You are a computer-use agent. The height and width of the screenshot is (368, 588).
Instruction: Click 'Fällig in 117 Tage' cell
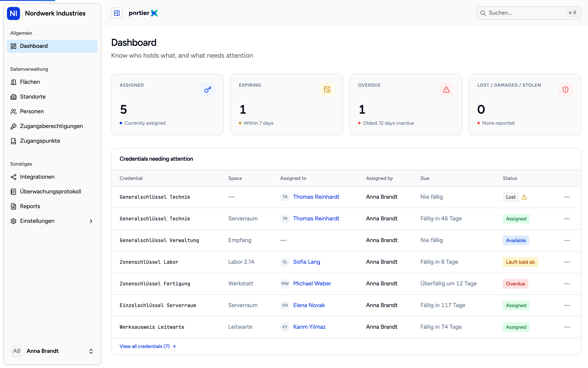coord(443,305)
